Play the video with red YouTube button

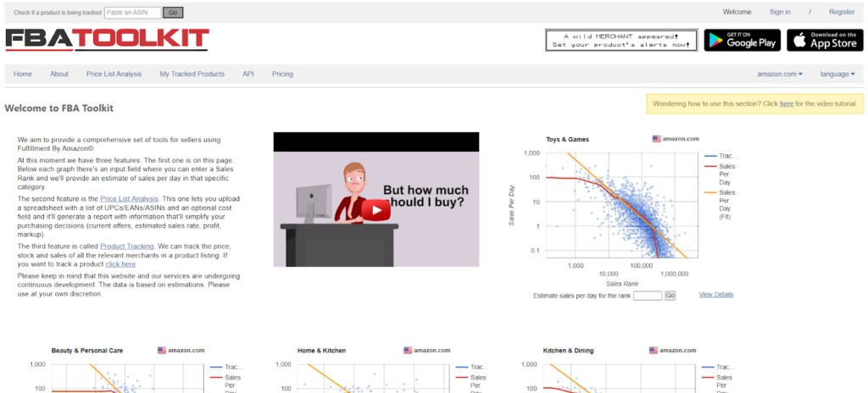click(376, 208)
